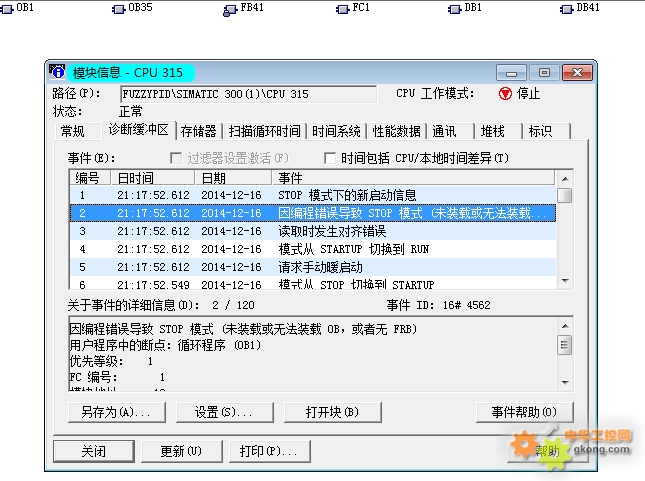
Task: Open the 扫描循环时间 tab
Action: [264, 131]
